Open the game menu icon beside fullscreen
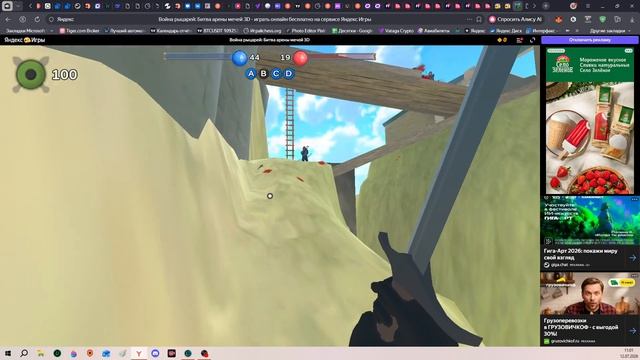The height and width of the screenshot is (360, 640). coord(520,40)
